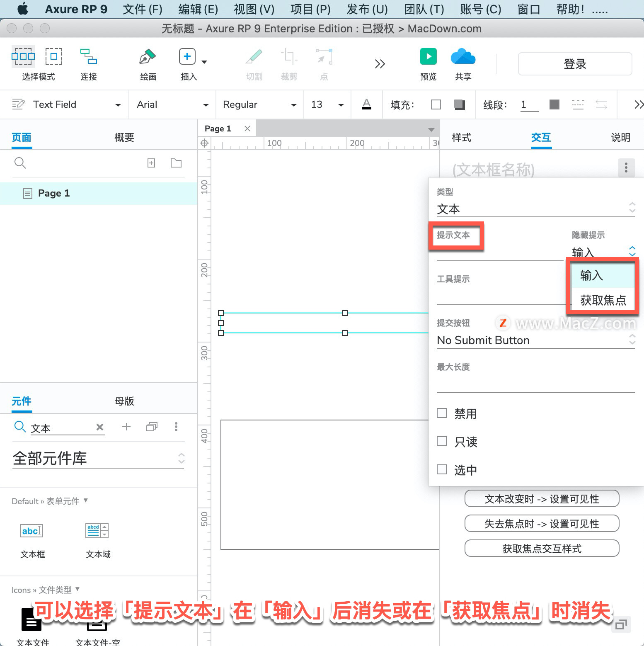Switch to the 样式 style tab
This screenshot has height=646, width=644.
[462, 137]
